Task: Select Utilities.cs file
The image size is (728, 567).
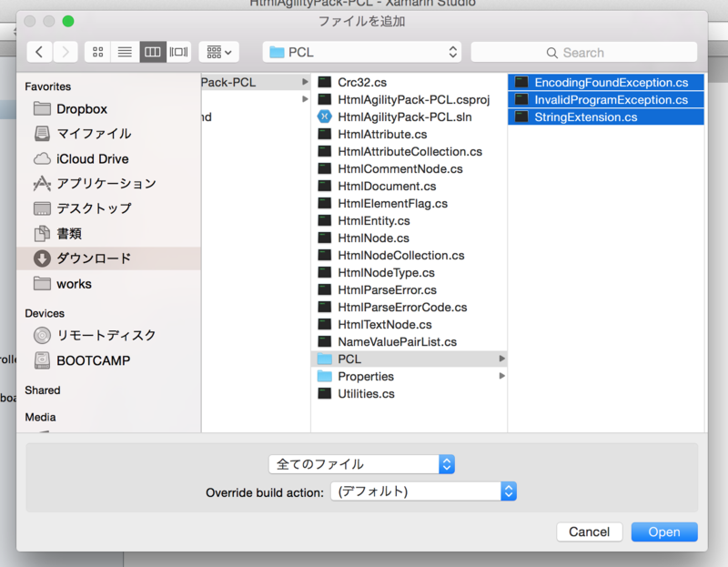Action: tap(409, 393)
